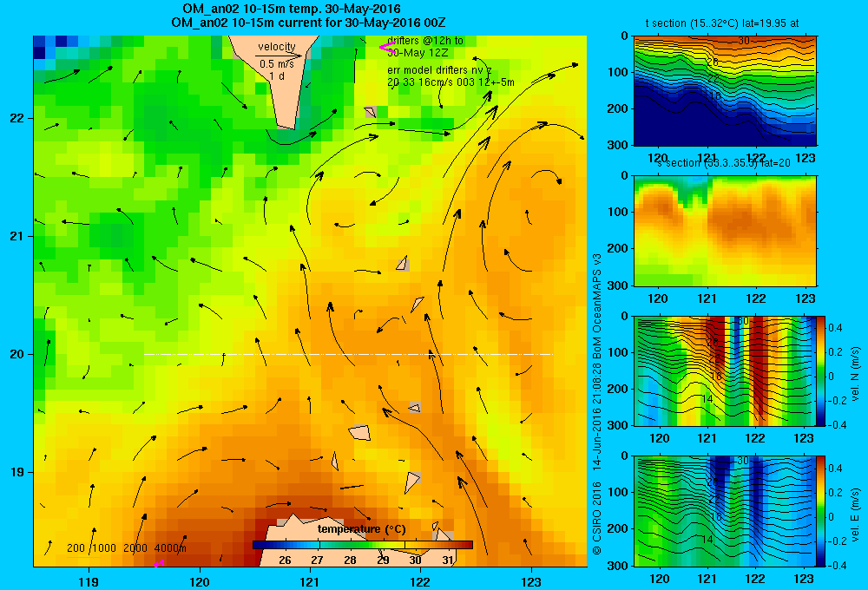868x590 pixels.
Task: Click the '200' bathymetry depth legend label
Action: (x=76, y=548)
